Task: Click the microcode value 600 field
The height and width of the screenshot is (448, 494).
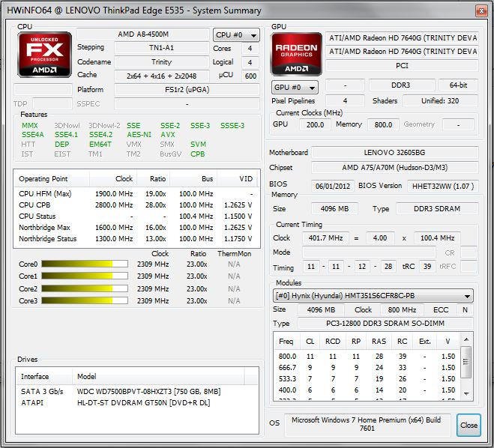Action: tap(250, 76)
